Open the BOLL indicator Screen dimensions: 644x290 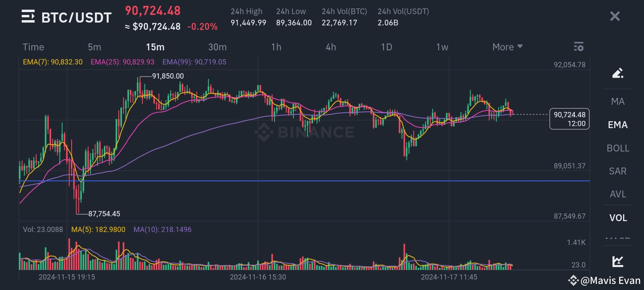click(618, 148)
